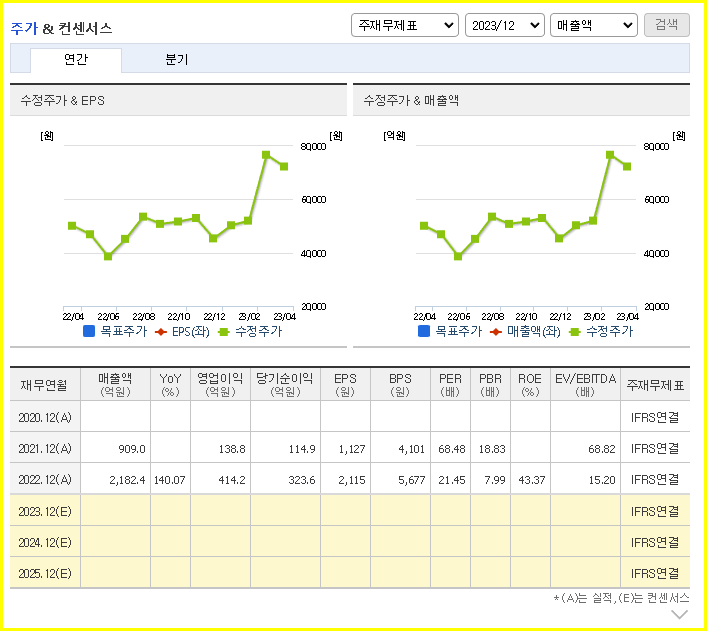Click the 검색 search button
Image resolution: width=707 pixels, height=631 pixels.
click(666, 25)
